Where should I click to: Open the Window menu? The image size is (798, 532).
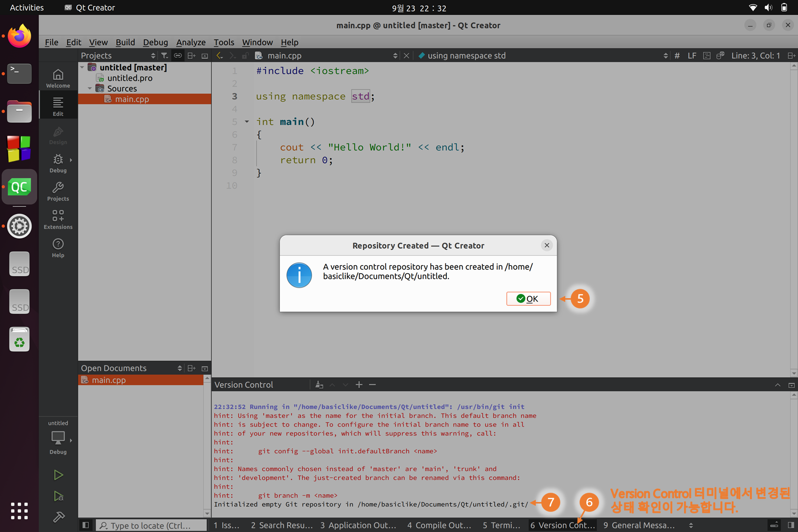(257, 42)
